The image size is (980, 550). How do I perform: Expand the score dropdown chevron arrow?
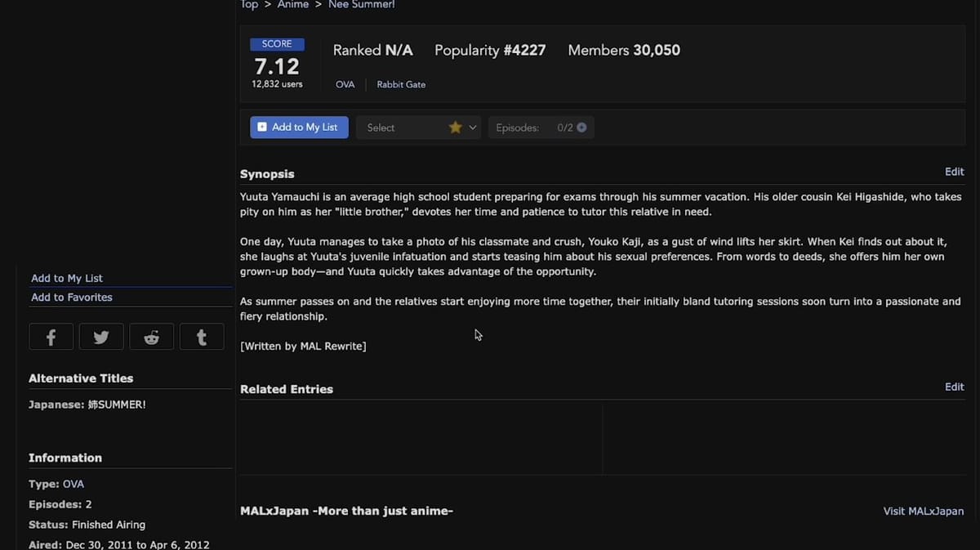tap(473, 127)
